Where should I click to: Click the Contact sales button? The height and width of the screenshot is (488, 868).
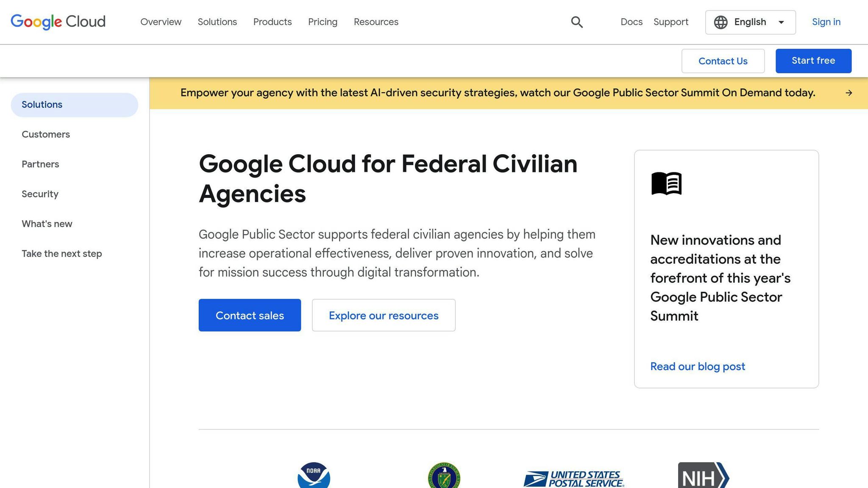pyautogui.click(x=250, y=315)
